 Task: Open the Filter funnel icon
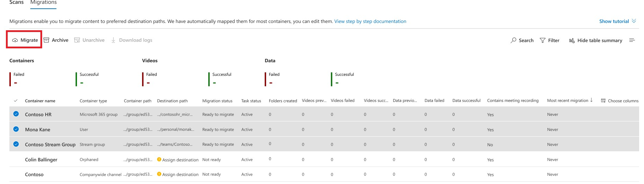[x=543, y=40]
